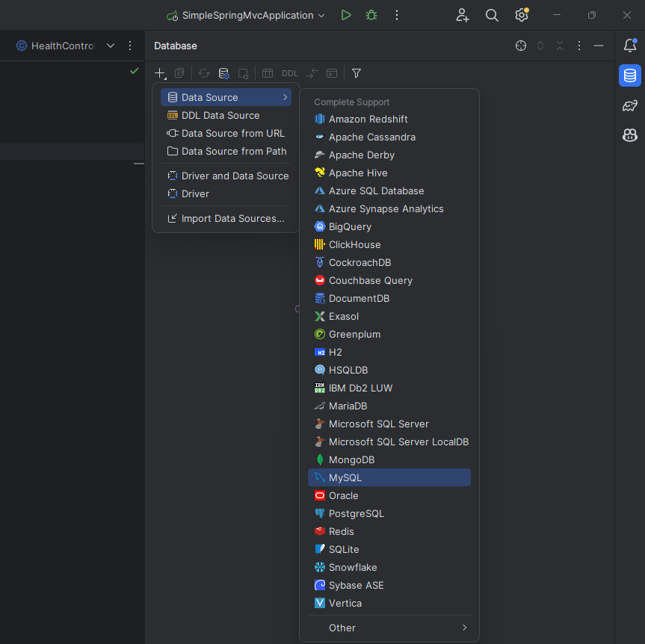Choose DDL Data Source menu item

tap(226, 115)
